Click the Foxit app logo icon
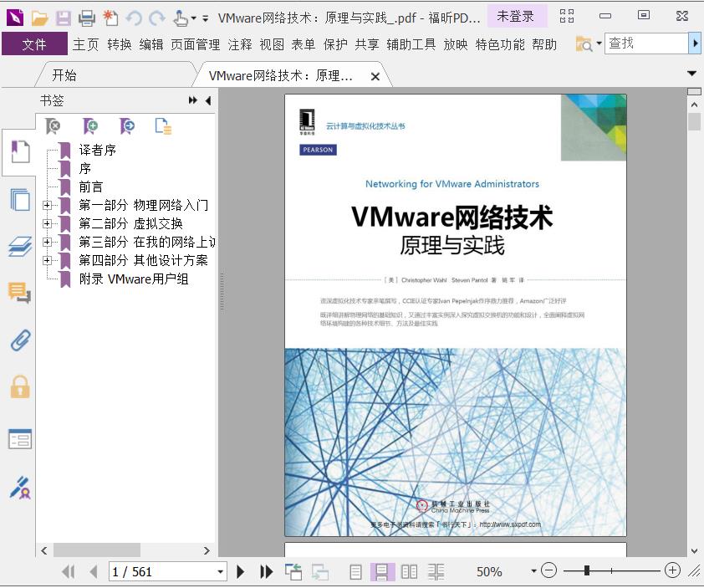 pyautogui.click(x=15, y=18)
